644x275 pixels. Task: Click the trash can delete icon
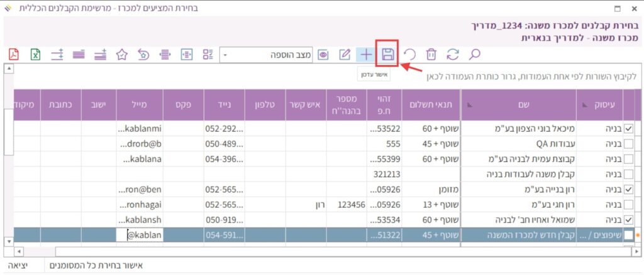tap(431, 54)
